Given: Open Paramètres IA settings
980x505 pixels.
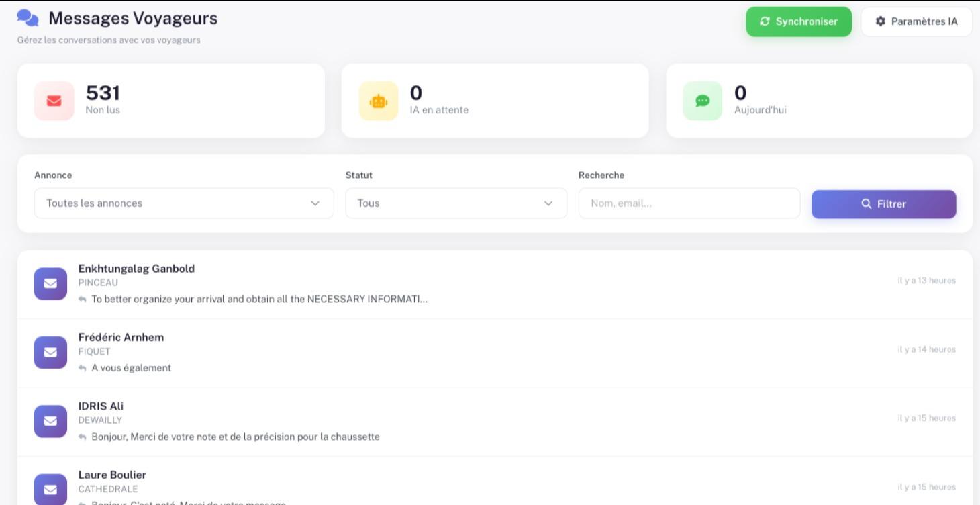Looking at the screenshot, I should tap(917, 21).
